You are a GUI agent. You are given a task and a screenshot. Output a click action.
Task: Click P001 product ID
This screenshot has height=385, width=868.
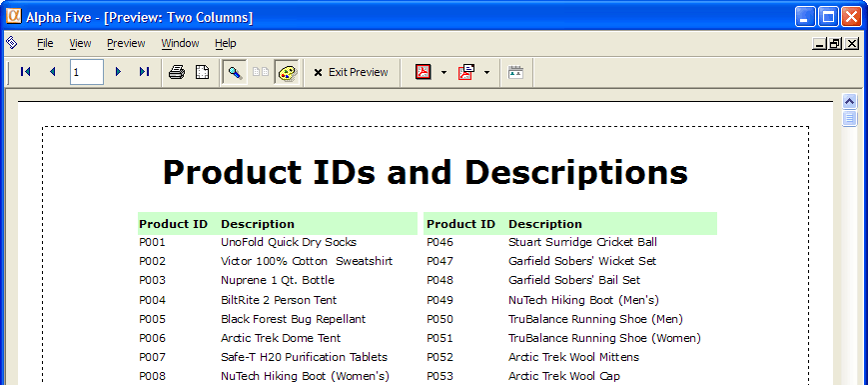click(x=152, y=242)
